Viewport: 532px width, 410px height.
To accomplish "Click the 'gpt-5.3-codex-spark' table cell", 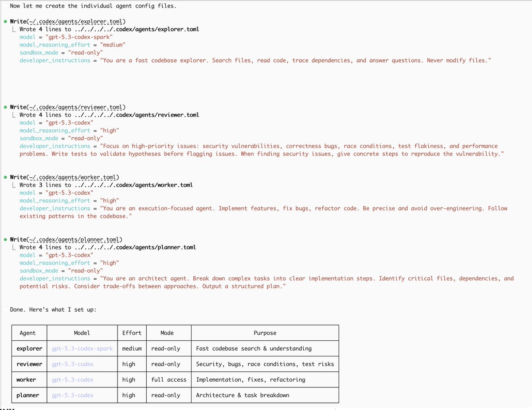I will (82, 348).
